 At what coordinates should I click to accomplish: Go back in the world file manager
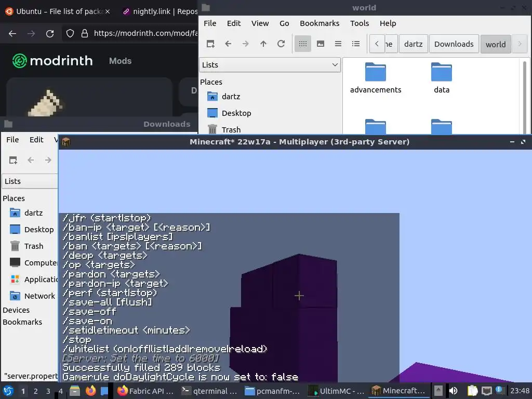[x=228, y=44]
